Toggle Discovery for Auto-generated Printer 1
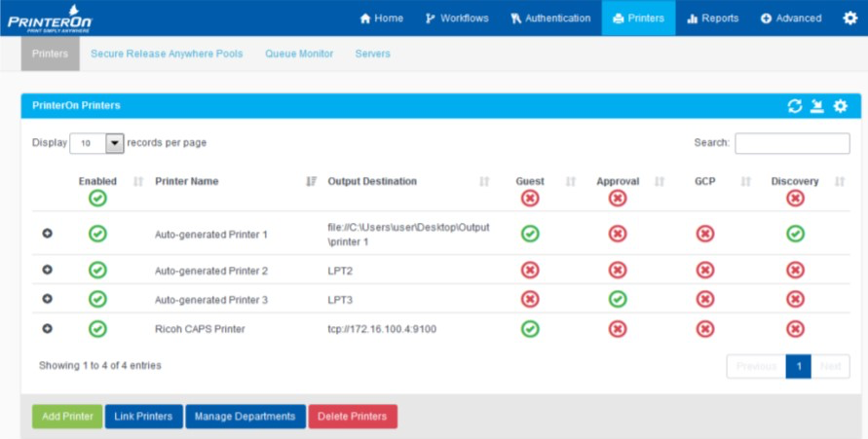The width and height of the screenshot is (868, 439). (795, 234)
